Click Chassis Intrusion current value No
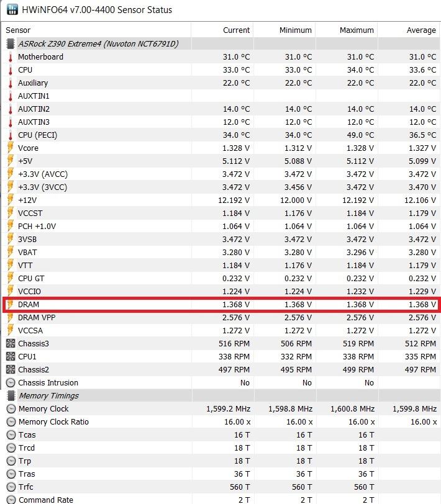 [245, 383]
